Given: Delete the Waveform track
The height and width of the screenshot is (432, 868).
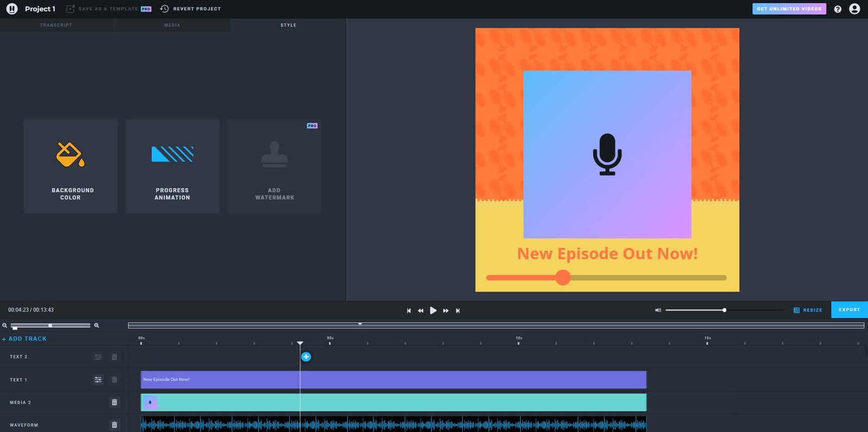Looking at the screenshot, I should [x=114, y=425].
